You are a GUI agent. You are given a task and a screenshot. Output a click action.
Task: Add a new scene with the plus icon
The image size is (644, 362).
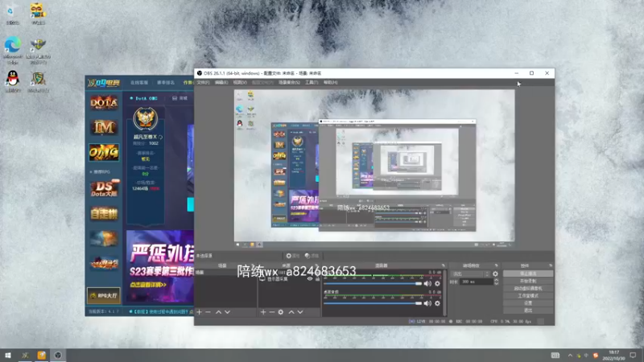click(199, 312)
